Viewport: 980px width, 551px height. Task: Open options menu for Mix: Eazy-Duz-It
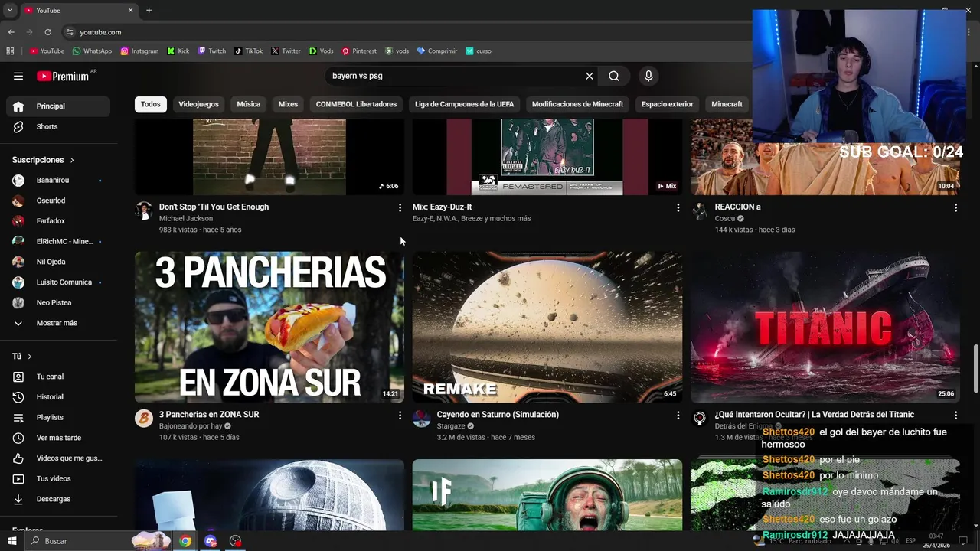pyautogui.click(x=678, y=207)
